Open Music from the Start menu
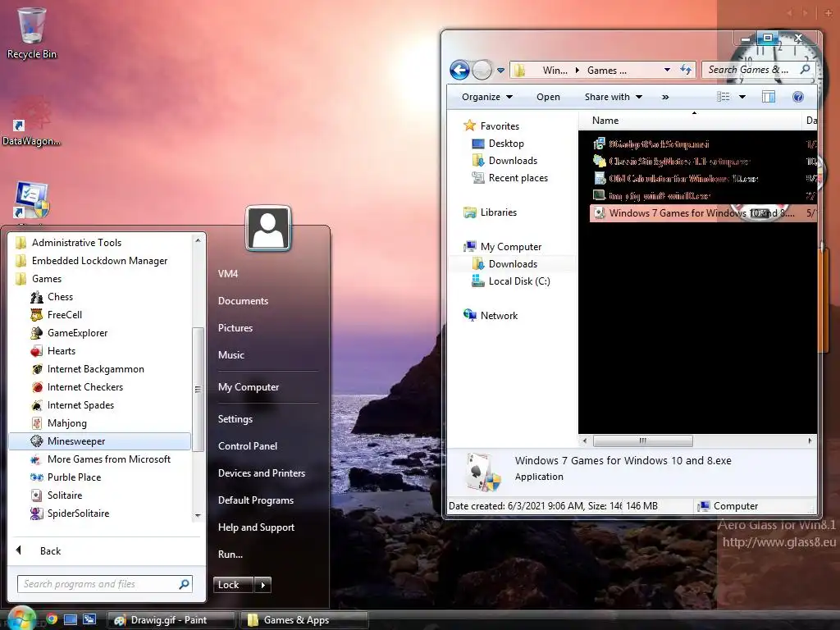Screen dimensions: 840x630 pyautogui.click(x=231, y=355)
